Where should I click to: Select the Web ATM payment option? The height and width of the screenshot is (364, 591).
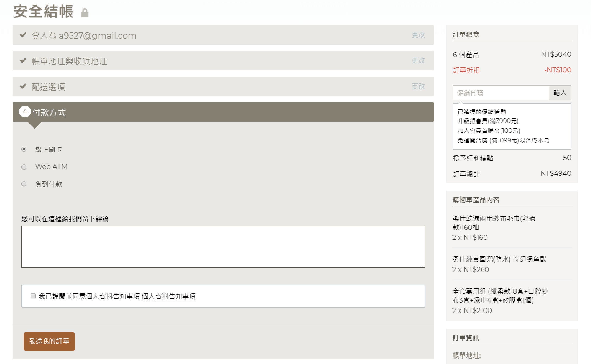[24, 167]
